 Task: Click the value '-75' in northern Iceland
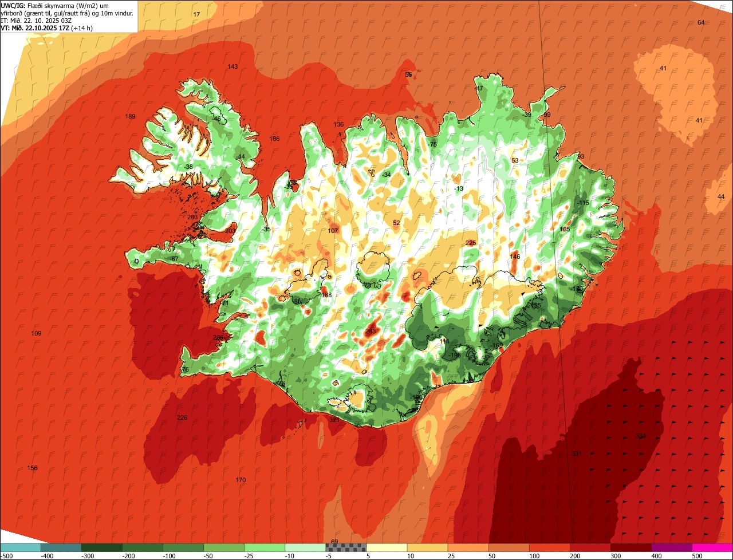point(432,145)
